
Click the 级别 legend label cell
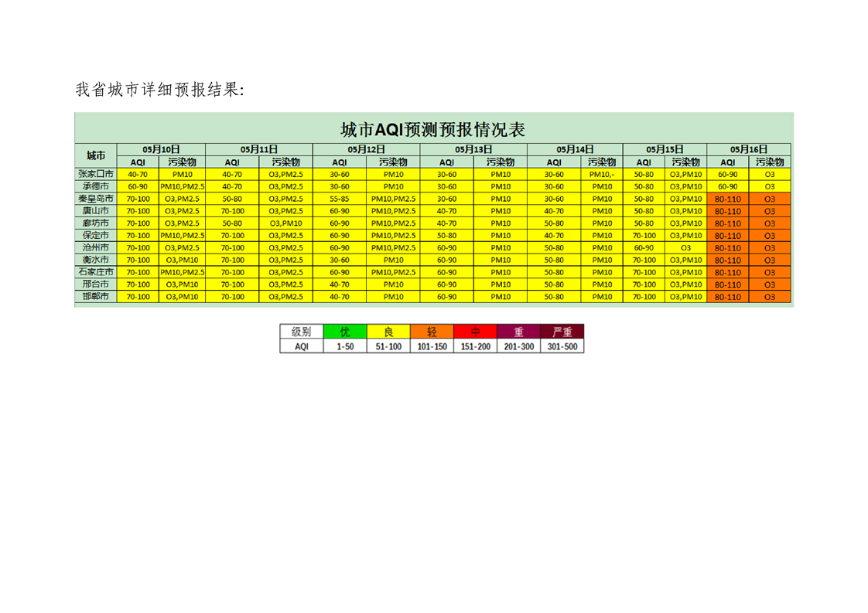pos(302,332)
